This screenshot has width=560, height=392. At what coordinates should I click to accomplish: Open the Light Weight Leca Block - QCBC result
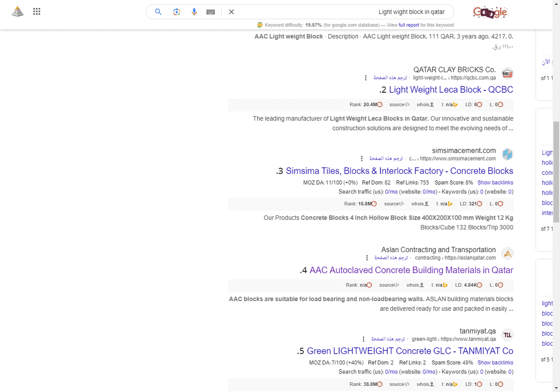(x=450, y=89)
